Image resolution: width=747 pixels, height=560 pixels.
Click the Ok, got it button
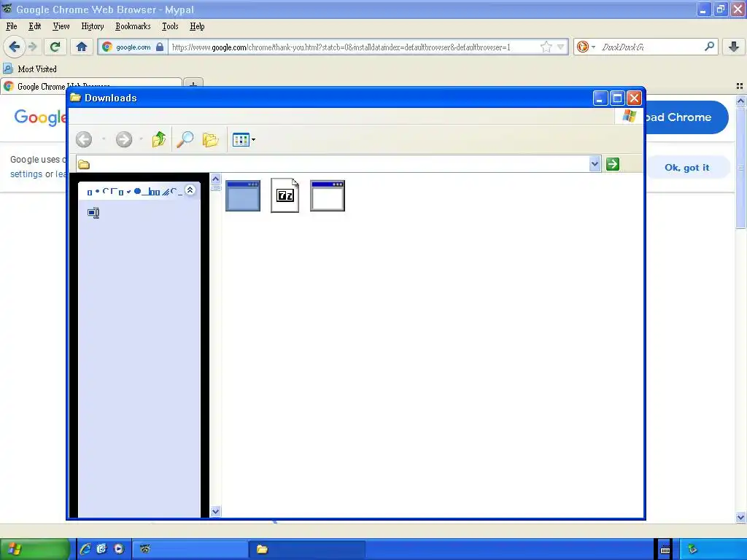[687, 168]
